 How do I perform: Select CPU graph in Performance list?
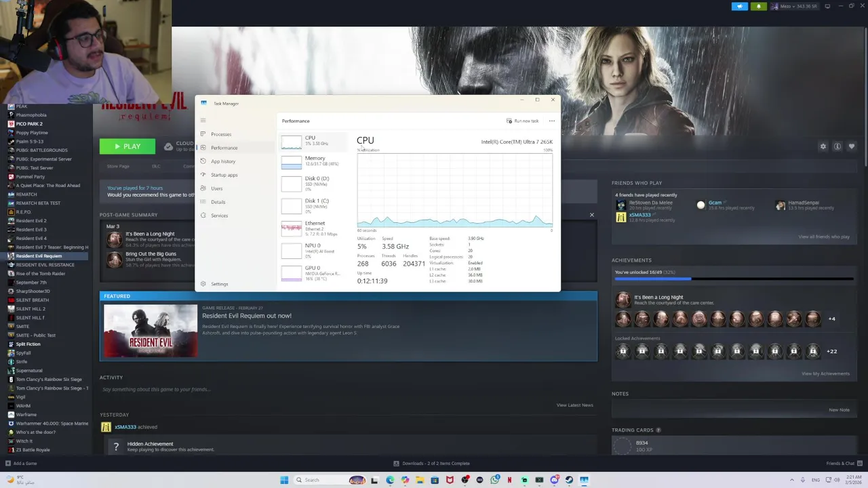313,141
